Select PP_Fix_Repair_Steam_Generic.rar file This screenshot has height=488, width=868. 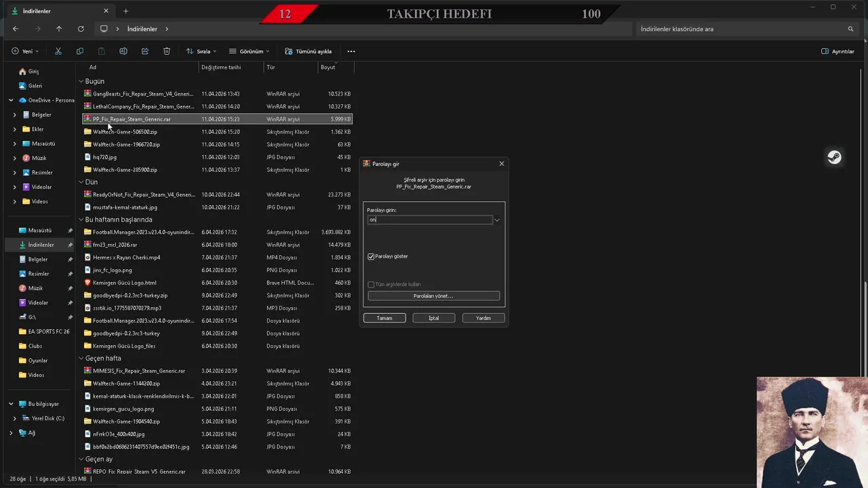point(217,119)
